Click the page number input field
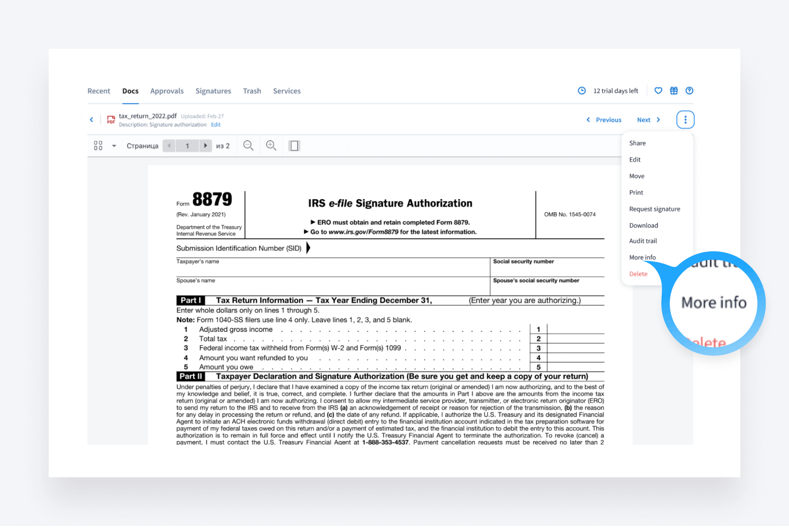789x532 pixels. [x=187, y=146]
